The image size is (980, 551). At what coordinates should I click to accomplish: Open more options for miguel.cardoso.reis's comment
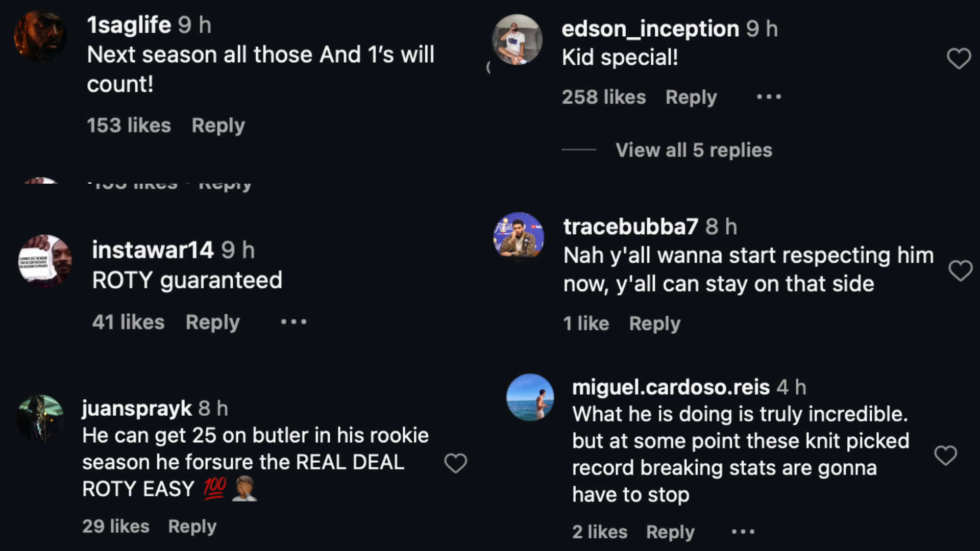[743, 532]
